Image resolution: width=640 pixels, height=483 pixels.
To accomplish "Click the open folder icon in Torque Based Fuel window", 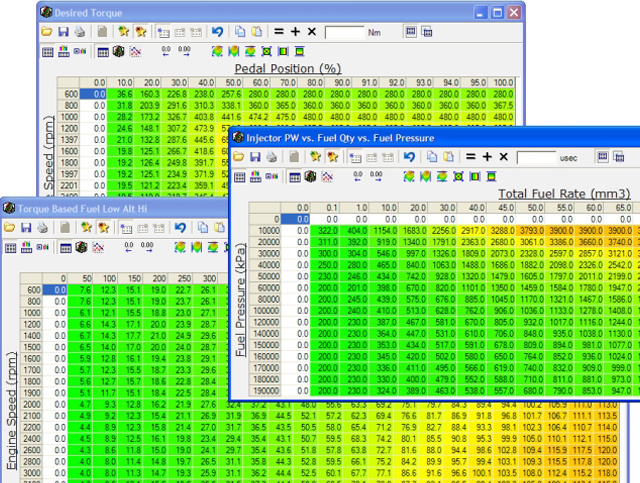I will click(9, 227).
